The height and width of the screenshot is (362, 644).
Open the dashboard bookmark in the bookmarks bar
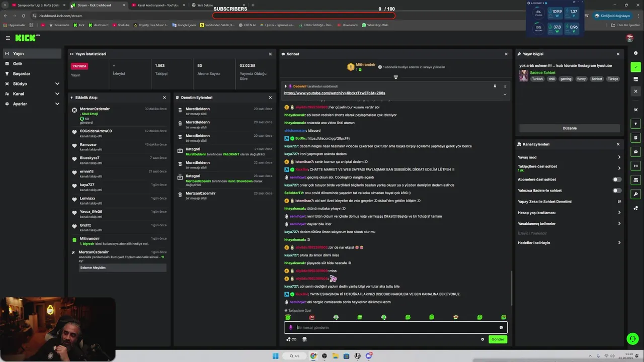coord(98,25)
